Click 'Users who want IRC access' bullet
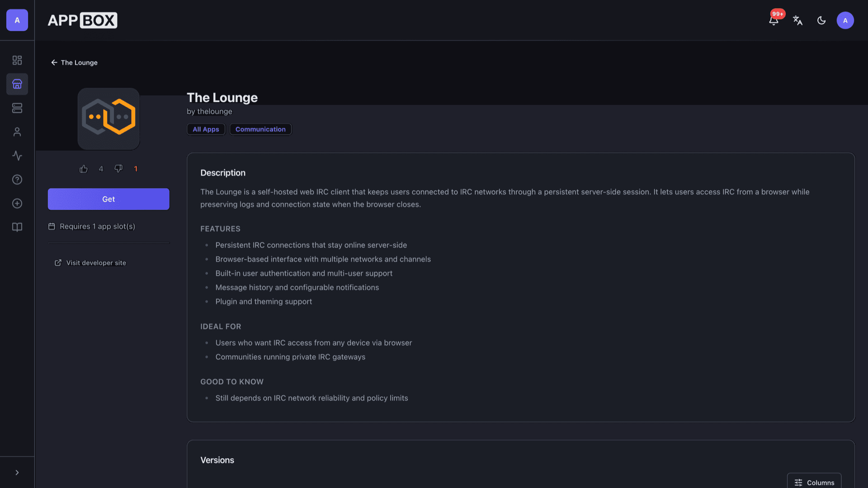Viewport: 868px width, 488px height. [314, 343]
